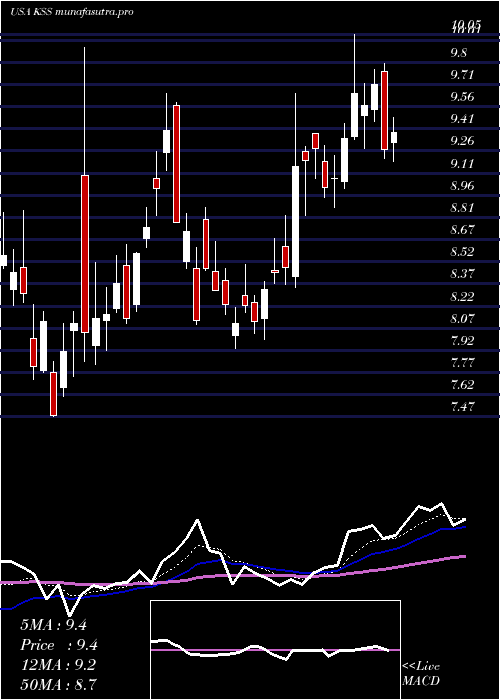Click the 8.22 price axis label

tap(462, 296)
